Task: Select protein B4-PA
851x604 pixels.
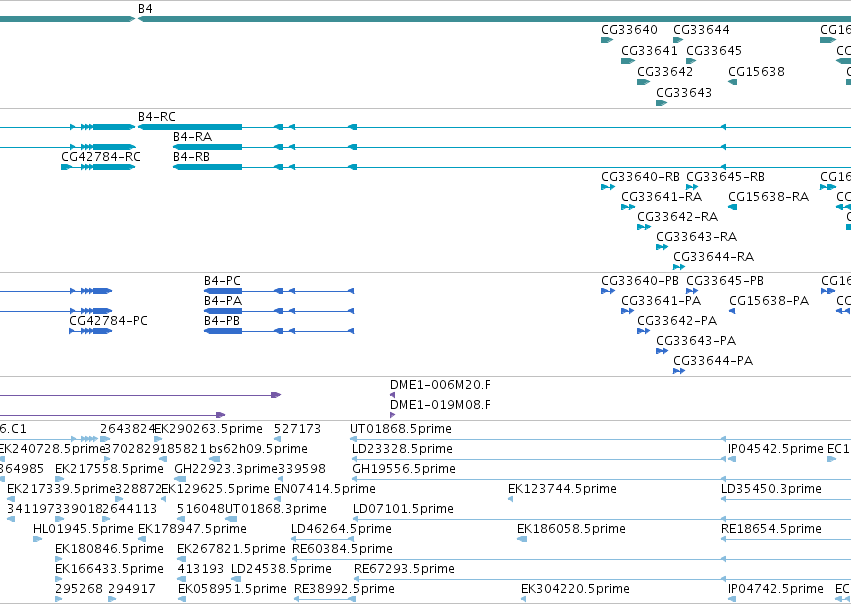Action: 223,301
